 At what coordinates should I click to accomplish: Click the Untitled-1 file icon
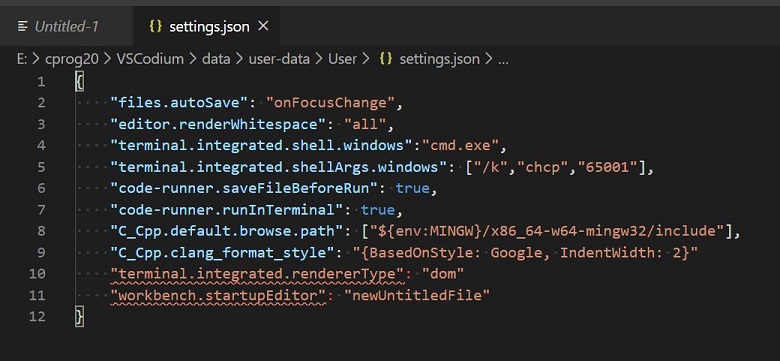tap(22, 26)
